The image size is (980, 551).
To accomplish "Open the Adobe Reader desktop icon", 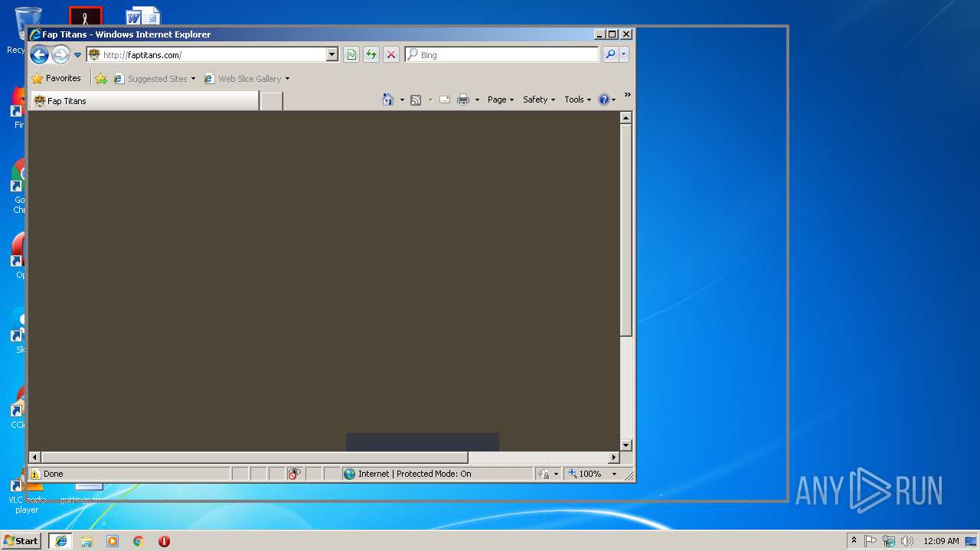I will coord(85,16).
